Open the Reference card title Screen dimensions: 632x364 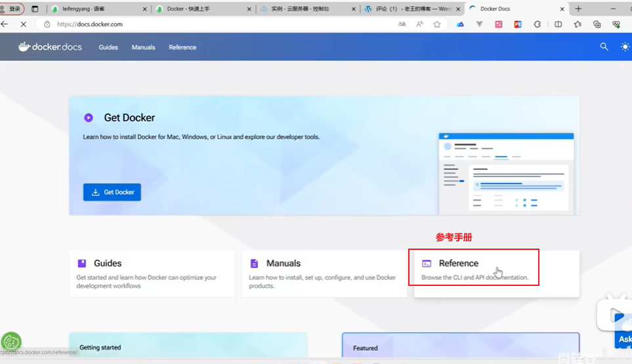click(x=459, y=264)
